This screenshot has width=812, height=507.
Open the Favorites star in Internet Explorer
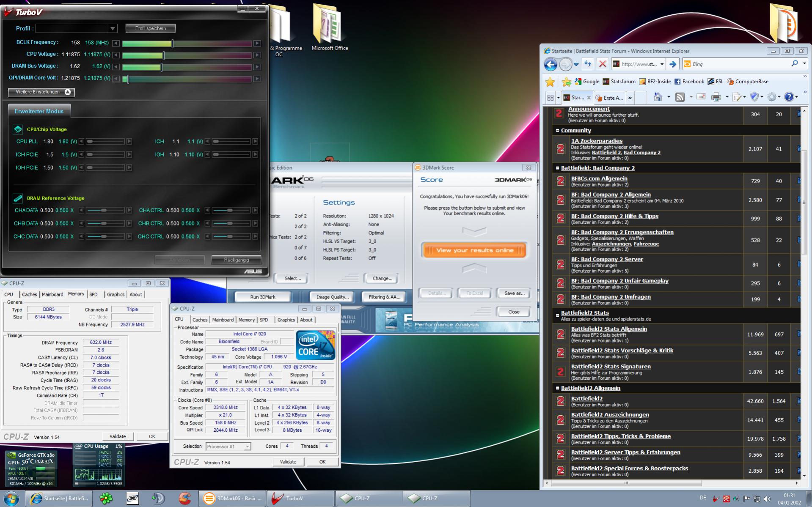pos(550,82)
